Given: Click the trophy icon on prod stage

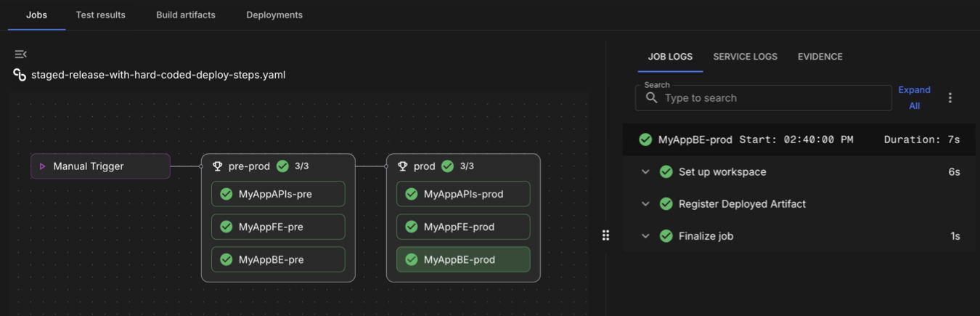Looking at the screenshot, I should click(402, 166).
